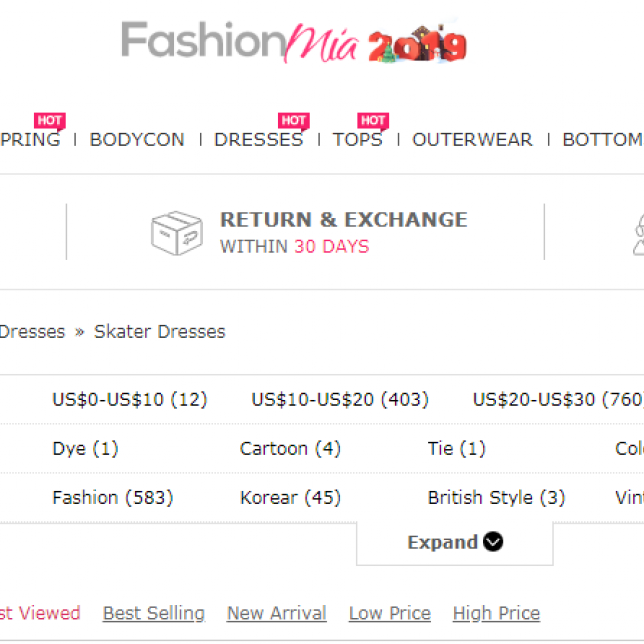
Task: Click the Expand down-arrow circle icon
Action: (493, 541)
